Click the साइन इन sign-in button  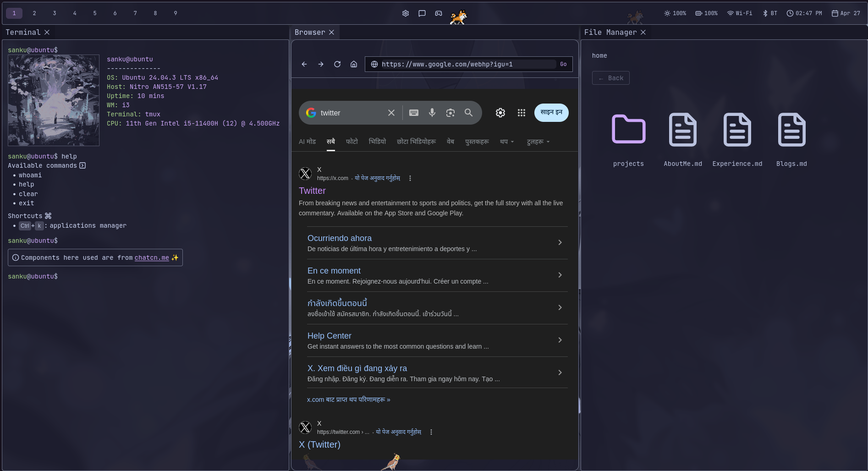tap(551, 113)
